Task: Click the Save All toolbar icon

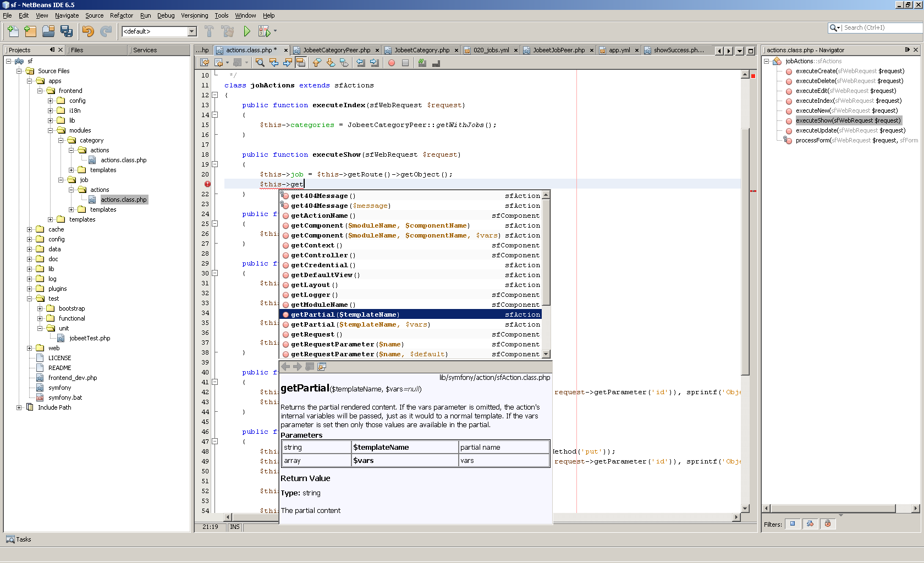Action: [67, 31]
